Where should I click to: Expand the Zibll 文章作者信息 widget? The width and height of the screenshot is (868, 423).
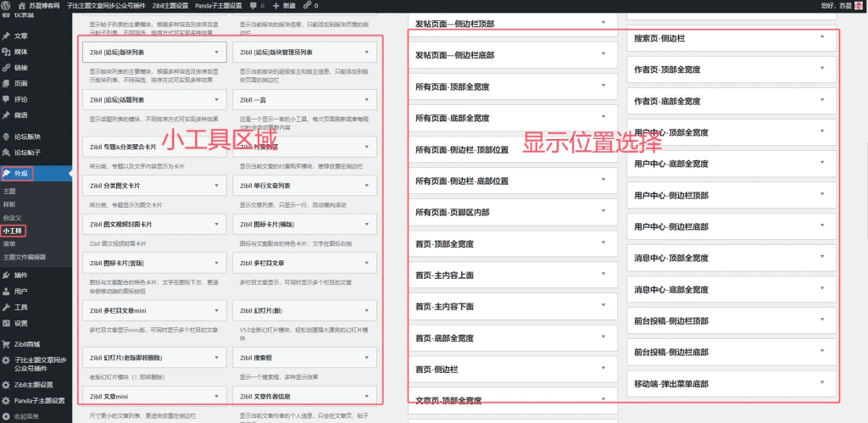(367, 397)
